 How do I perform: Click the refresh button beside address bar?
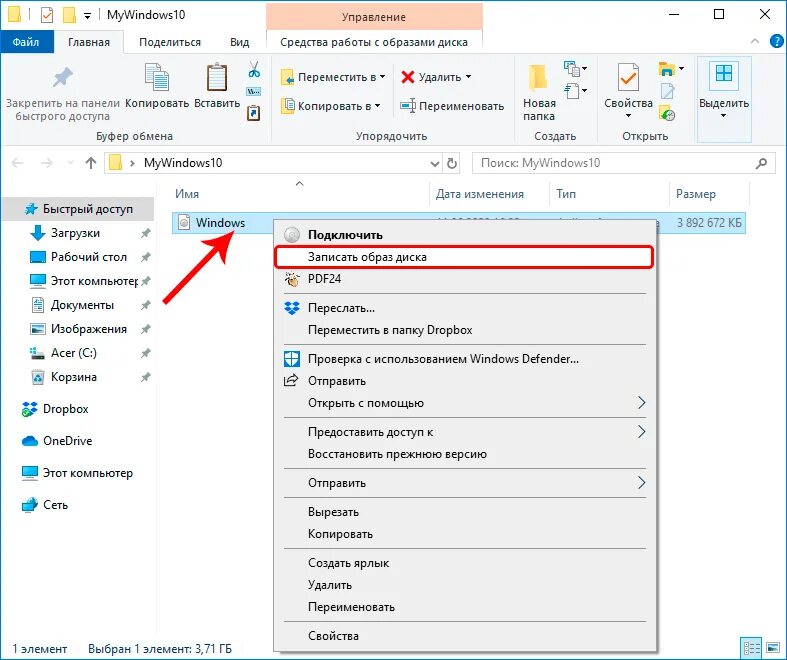pyautogui.click(x=452, y=163)
